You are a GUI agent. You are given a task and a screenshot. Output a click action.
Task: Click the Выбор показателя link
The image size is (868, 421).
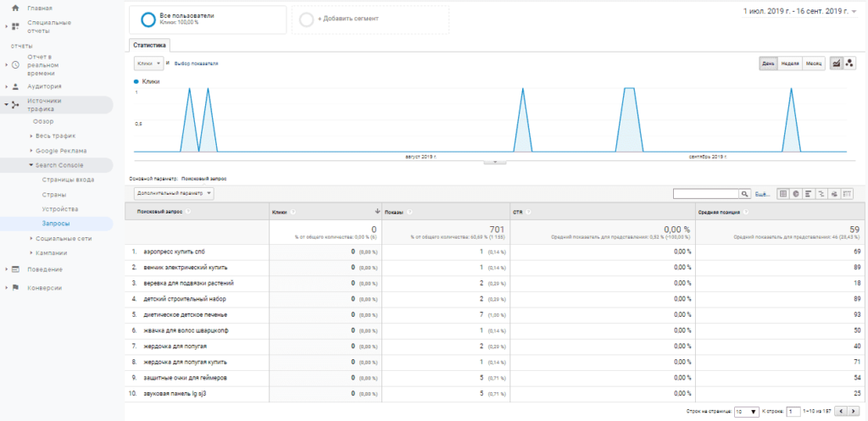[196, 64]
